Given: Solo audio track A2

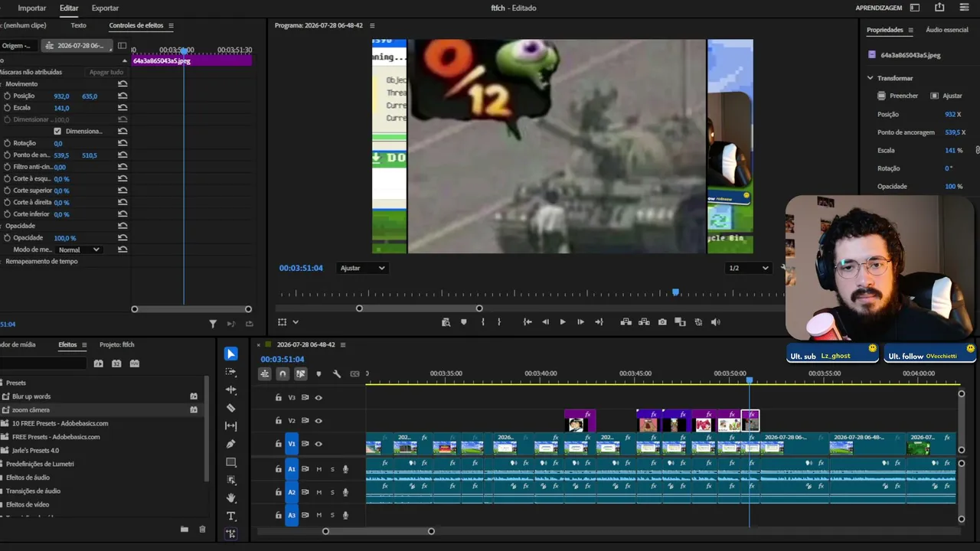Looking at the screenshot, I should [332, 492].
